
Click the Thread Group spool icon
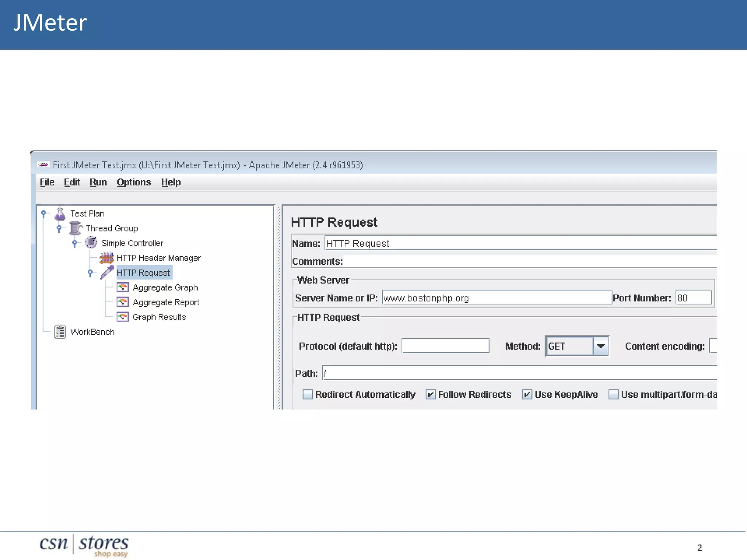coord(76,228)
